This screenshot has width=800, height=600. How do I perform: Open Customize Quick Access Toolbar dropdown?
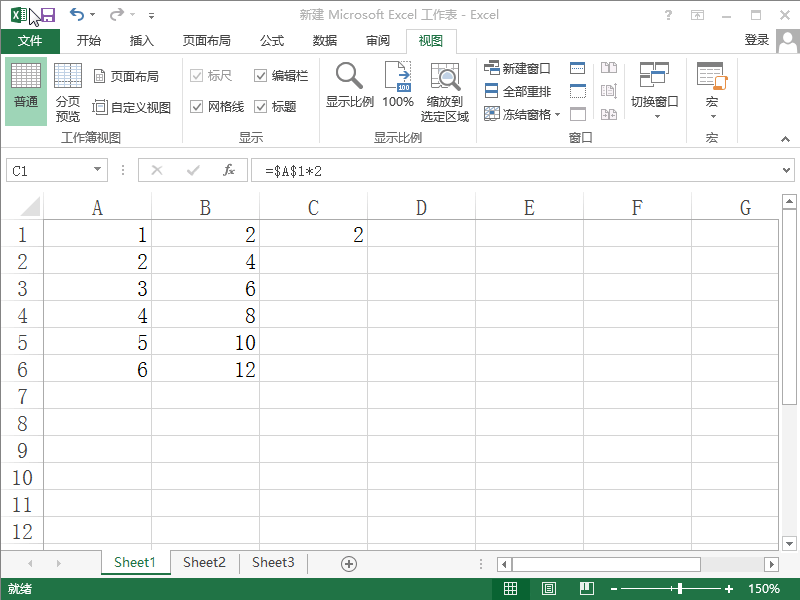[x=151, y=15]
